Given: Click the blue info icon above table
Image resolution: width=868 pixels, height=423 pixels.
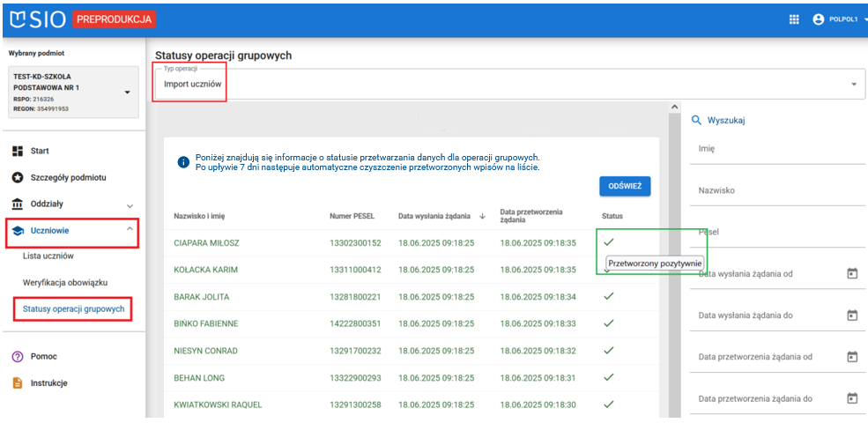Looking at the screenshot, I should [x=183, y=162].
